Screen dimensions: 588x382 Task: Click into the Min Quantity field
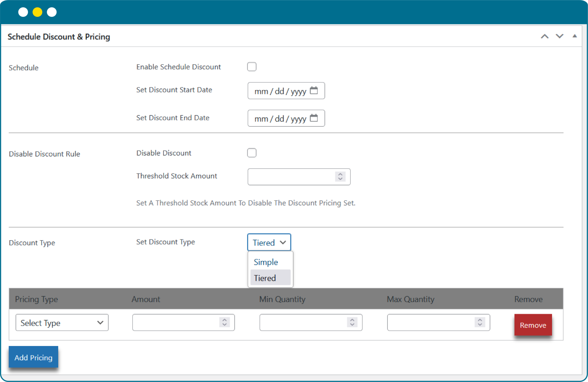[302, 323]
